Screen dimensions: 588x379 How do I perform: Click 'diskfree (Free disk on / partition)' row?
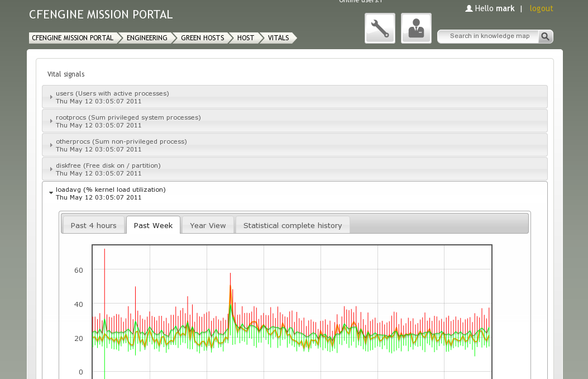pos(295,169)
